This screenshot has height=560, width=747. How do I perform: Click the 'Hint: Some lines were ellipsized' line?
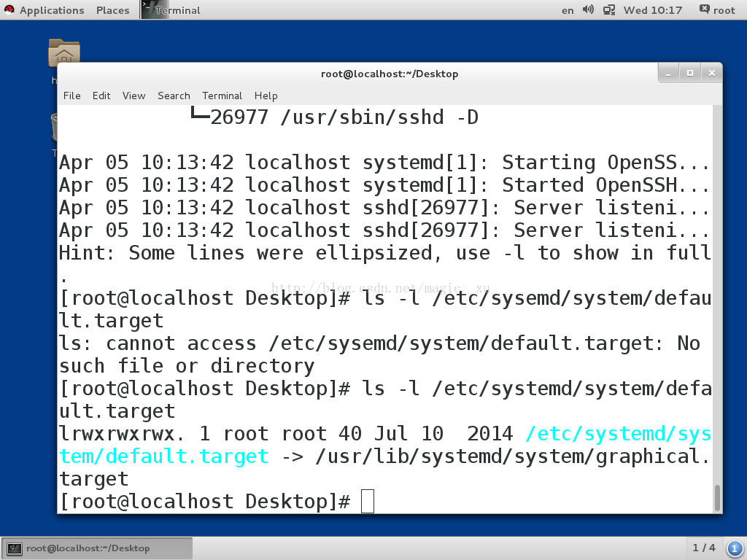click(385, 253)
